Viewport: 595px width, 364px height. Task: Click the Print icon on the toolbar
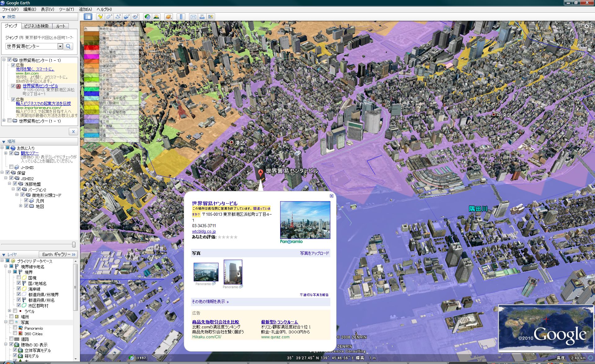point(203,16)
